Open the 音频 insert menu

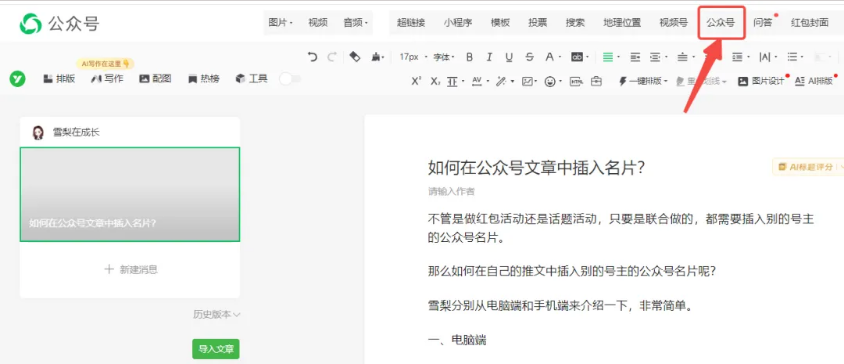[x=355, y=23]
